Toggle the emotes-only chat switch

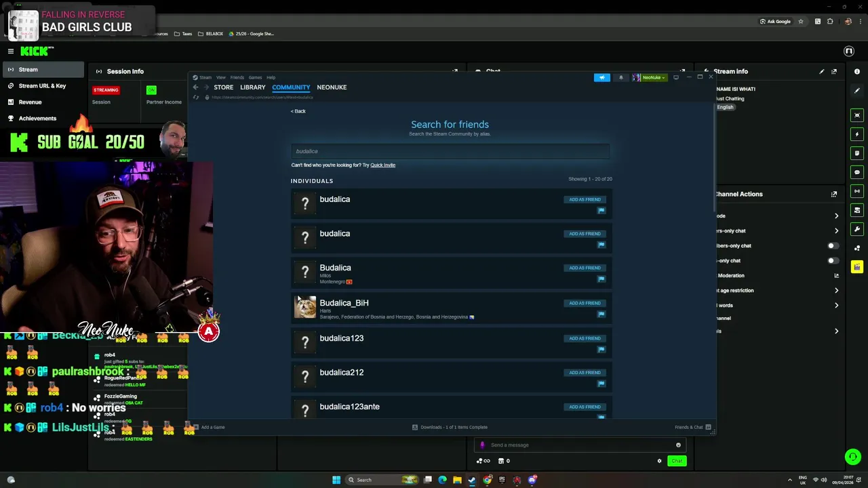click(x=833, y=261)
